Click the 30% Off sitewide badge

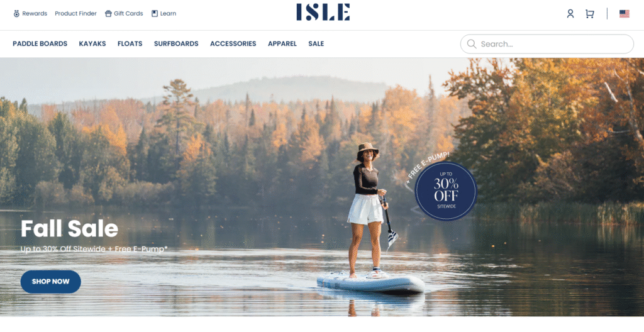(x=446, y=191)
